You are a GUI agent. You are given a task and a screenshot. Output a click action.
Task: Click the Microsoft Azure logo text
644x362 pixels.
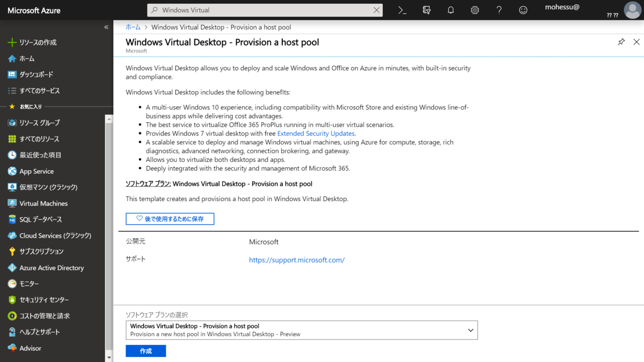34,10
